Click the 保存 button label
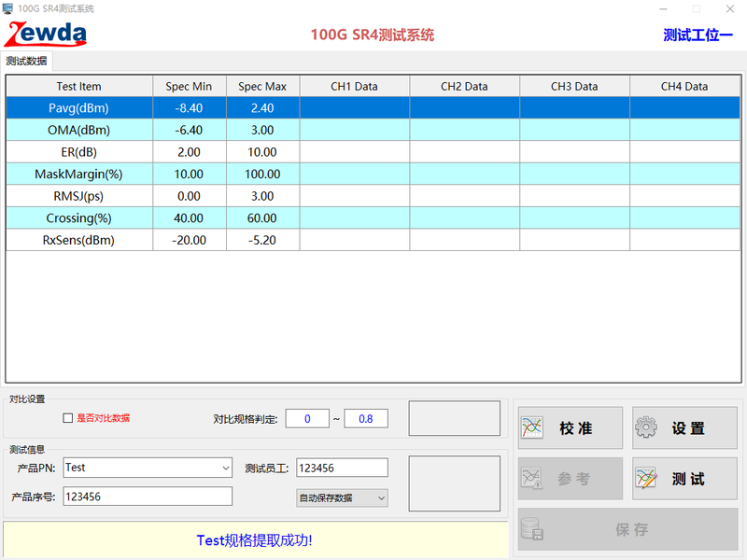 632,529
